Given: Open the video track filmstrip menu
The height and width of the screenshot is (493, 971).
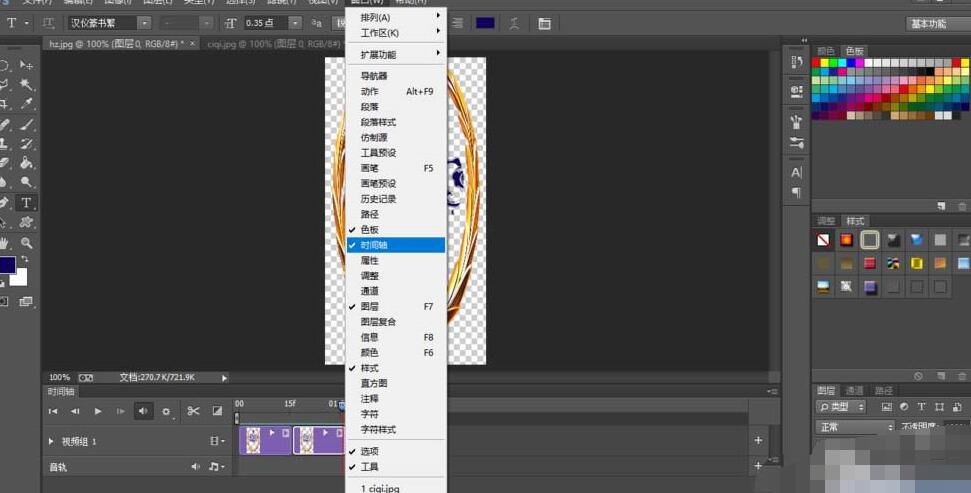Looking at the screenshot, I should [217, 441].
